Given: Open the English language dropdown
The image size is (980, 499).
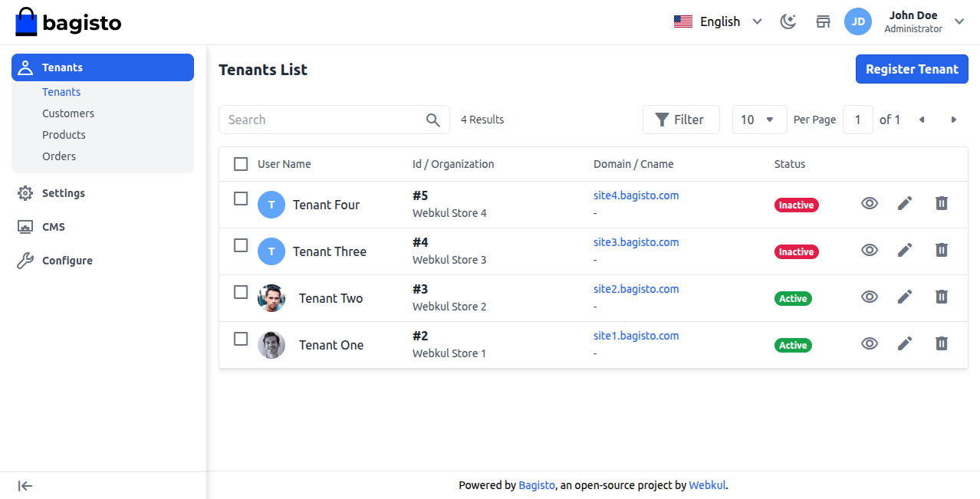Looking at the screenshot, I should click(718, 21).
